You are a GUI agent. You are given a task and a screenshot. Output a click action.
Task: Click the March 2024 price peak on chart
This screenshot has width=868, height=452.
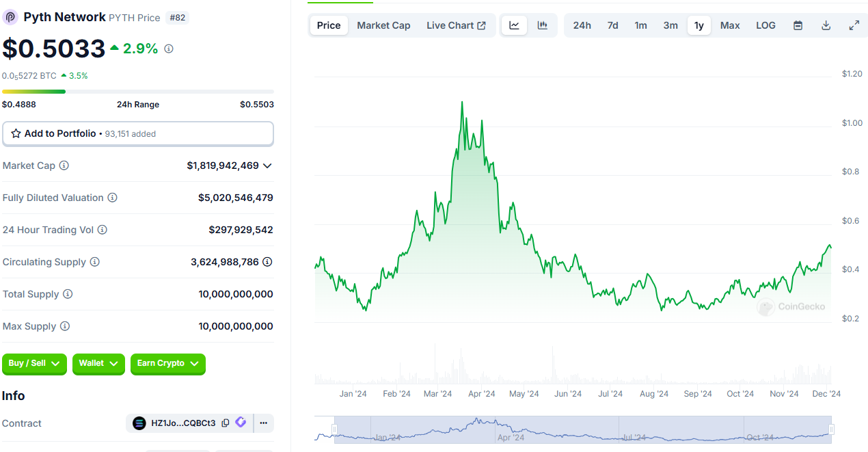click(x=462, y=102)
